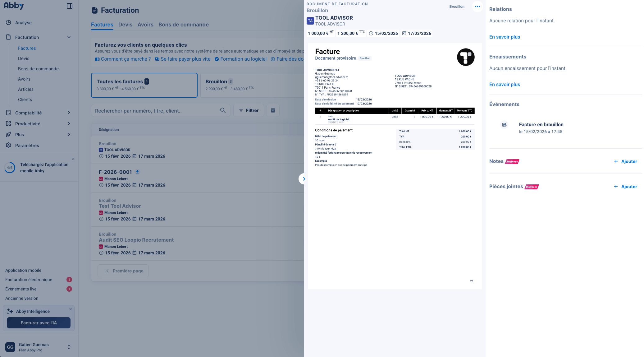The width and height of the screenshot is (644, 357).
Task: Click the search magnifier icon
Action: (223, 110)
